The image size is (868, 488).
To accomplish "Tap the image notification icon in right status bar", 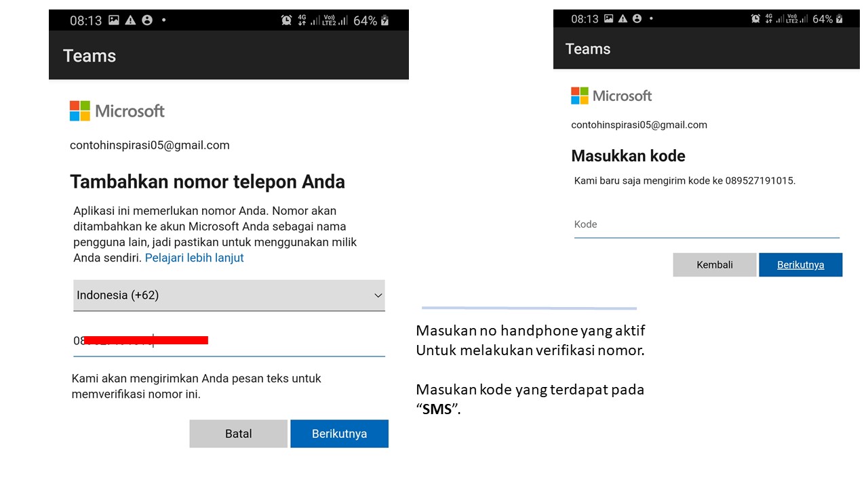I will pyautogui.click(x=608, y=19).
